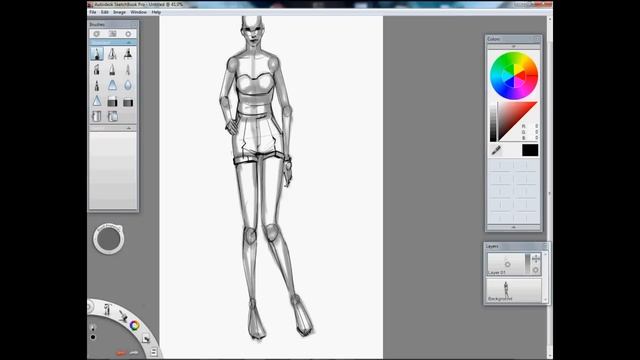Click the Layer 01 opacity bar
Screen dimensions: 640x360
(x=527, y=264)
